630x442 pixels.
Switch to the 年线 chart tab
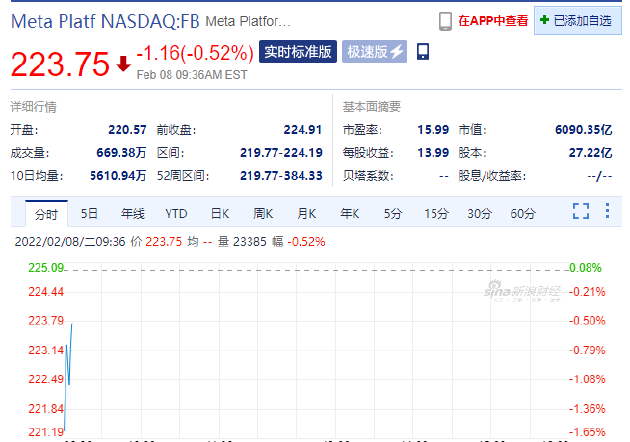click(x=133, y=213)
